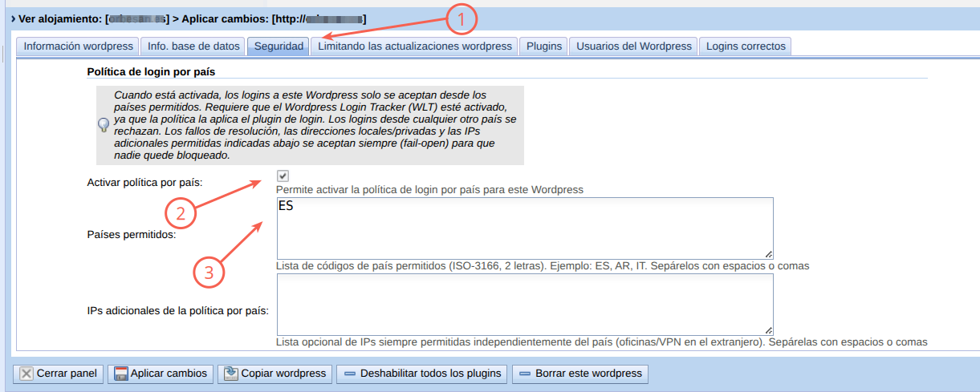Click the save disk icon on Aplicar cambios
The width and height of the screenshot is (980, 392).
coord(121,374)
